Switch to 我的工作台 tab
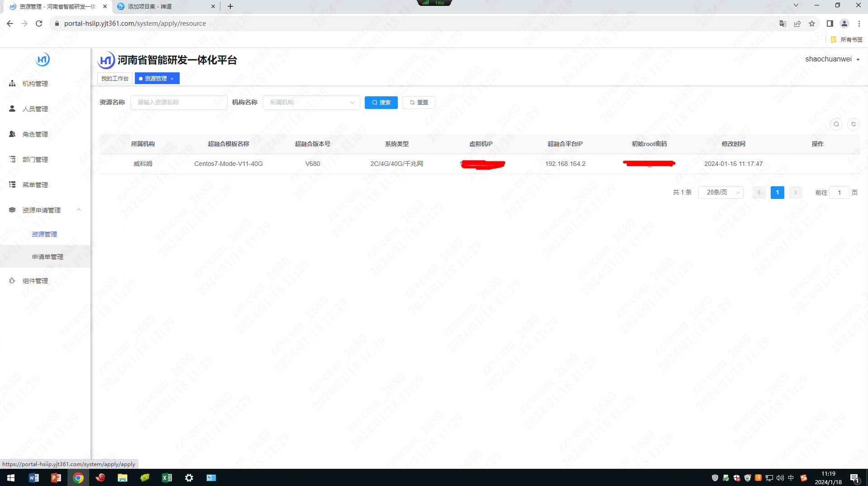The width and height of the screenshot is (868, 486). 114,78
